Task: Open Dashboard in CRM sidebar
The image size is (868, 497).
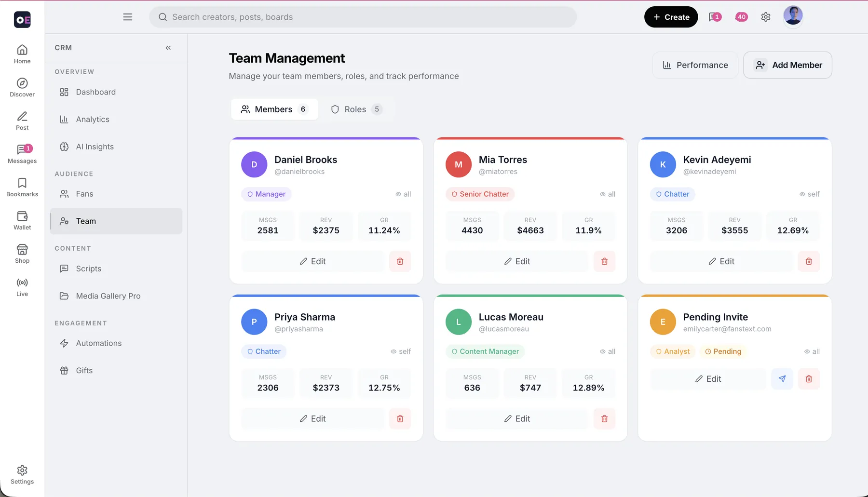Action: (x=116, y=92)
